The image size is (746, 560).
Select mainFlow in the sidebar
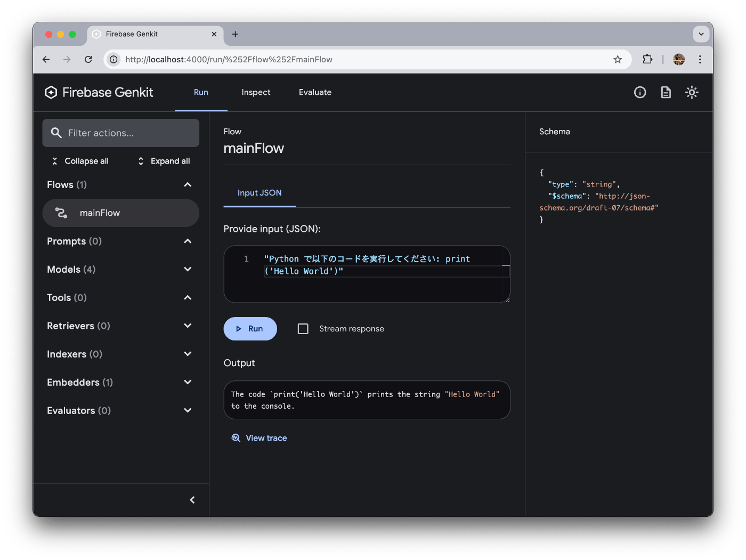[121, 213]
